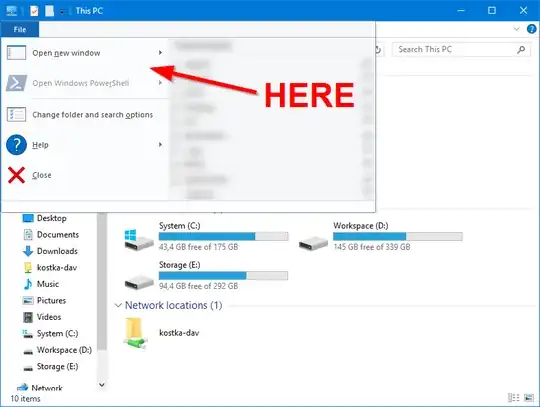This screenshot has width=540, height=407.
Task: Open Videos in navigation pane
Action: pos(49,317)
